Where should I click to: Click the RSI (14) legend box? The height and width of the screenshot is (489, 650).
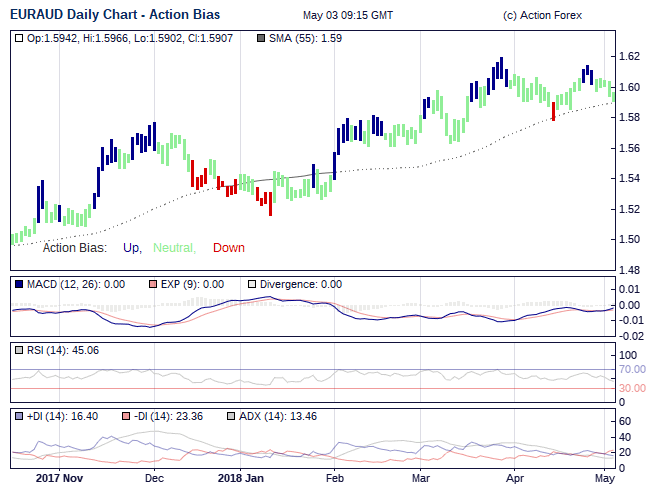coord(20,350)
